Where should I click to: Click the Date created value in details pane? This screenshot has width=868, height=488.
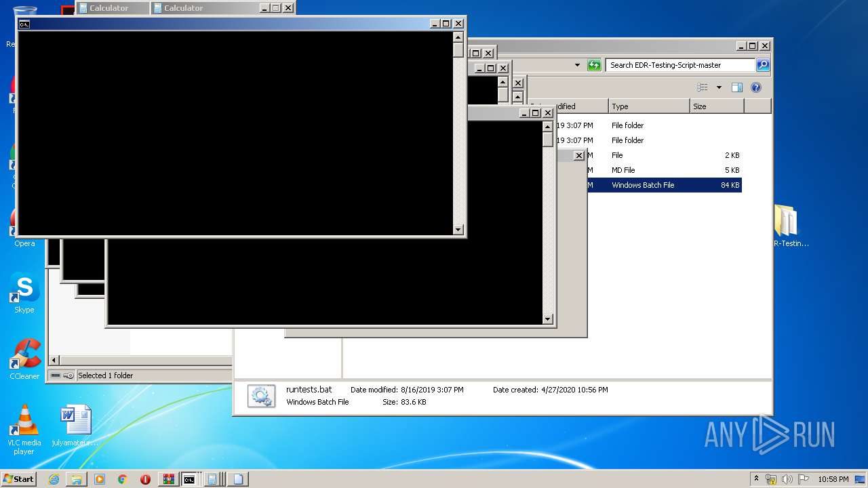point(574,390)
